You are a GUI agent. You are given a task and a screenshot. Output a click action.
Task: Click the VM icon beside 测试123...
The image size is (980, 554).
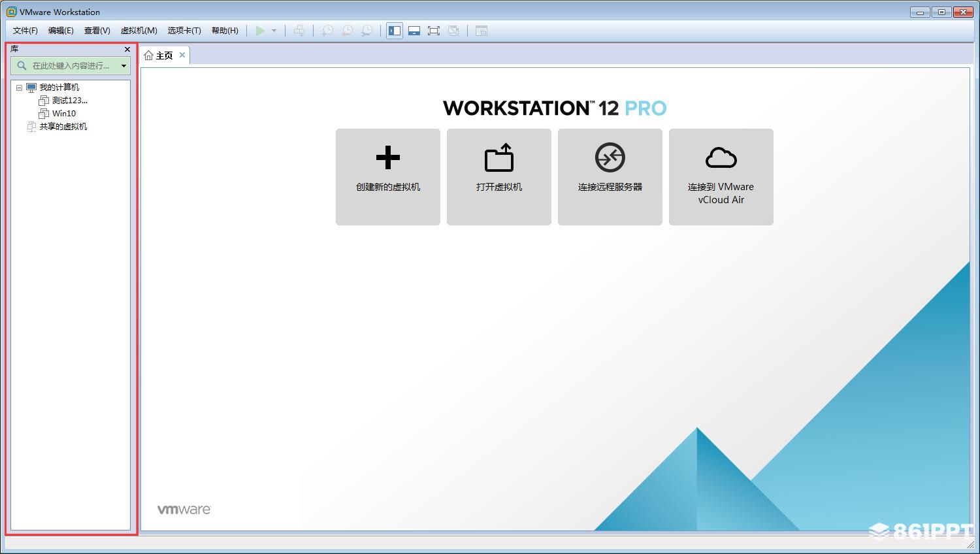pyautogui.click(x=44, y=101)
